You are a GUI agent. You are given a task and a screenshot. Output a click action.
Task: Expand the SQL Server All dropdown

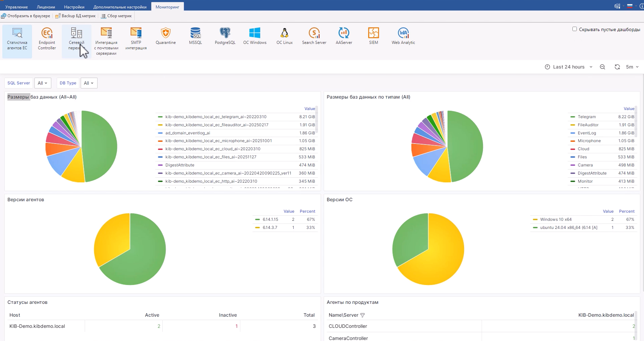[43, 83]
